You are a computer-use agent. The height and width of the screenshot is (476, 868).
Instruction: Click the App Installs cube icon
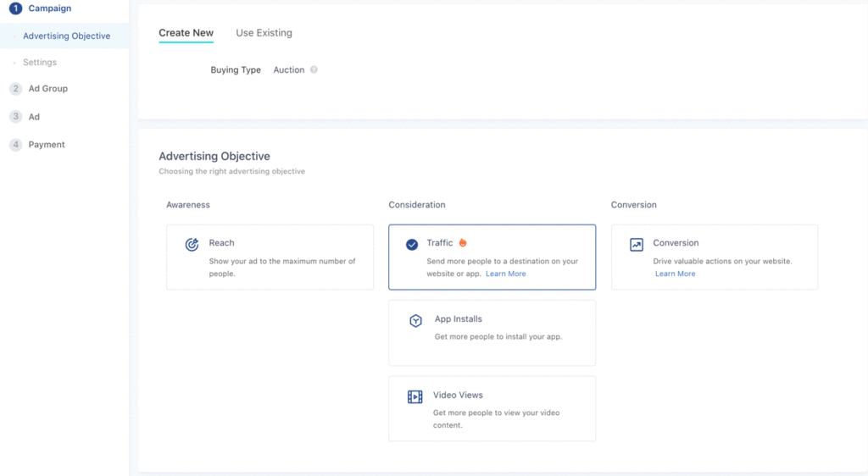click(x=415, y=321)
